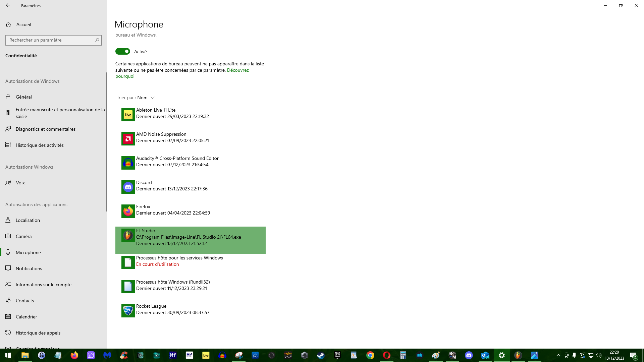
Task: Click the Audacity headphones icon
Action: (128, 163)
